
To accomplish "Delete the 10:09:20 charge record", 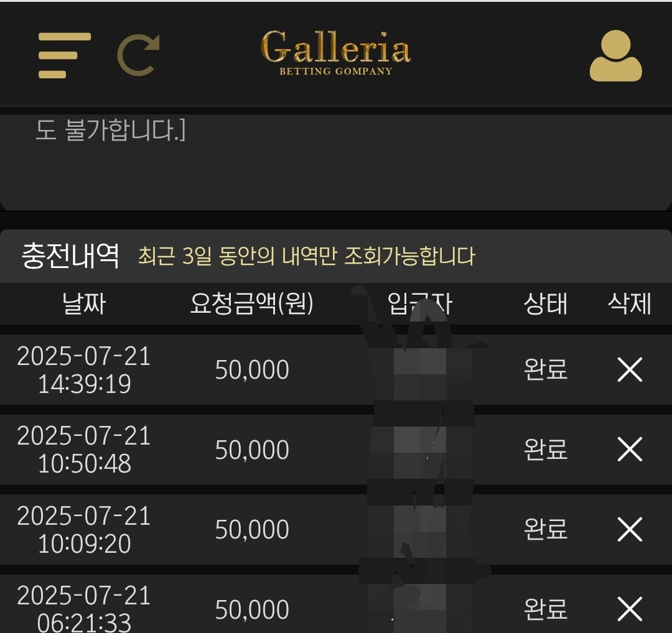I will 630,529.
